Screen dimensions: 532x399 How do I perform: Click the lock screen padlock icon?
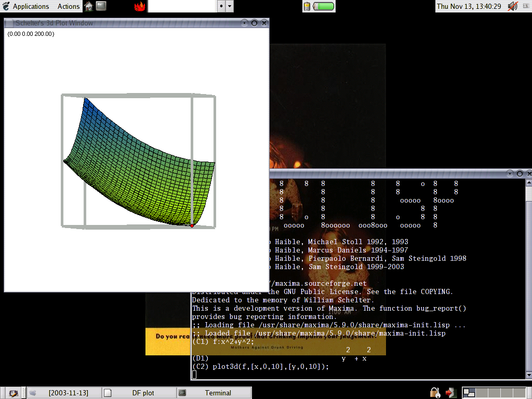pyautogui.click(x=434, y=393)
